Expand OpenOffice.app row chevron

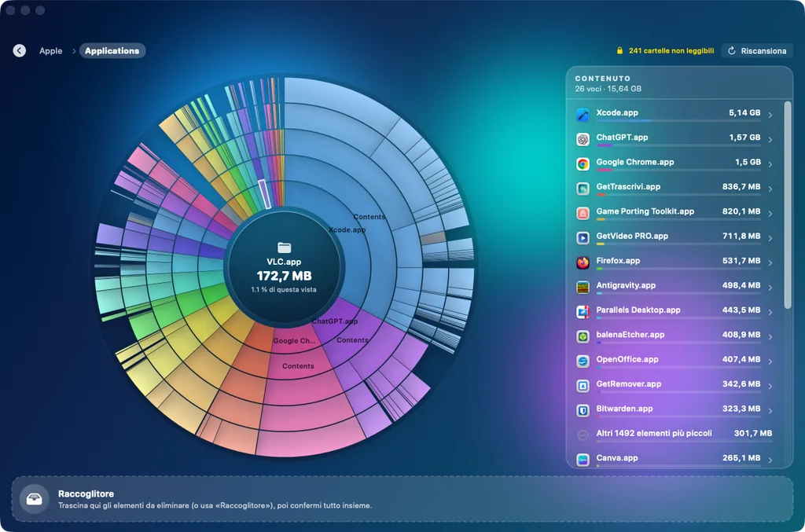point(770,361)
